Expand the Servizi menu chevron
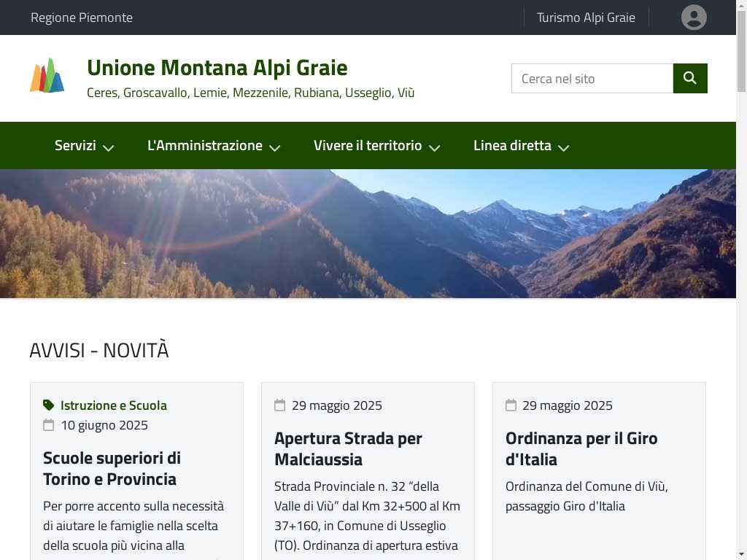 (x=109, y=147)
